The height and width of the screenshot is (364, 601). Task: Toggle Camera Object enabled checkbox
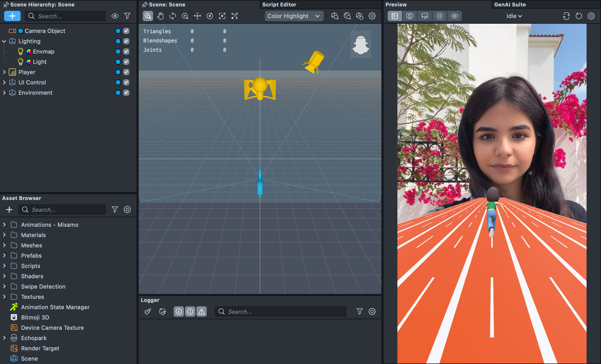[x=126, y=31]
